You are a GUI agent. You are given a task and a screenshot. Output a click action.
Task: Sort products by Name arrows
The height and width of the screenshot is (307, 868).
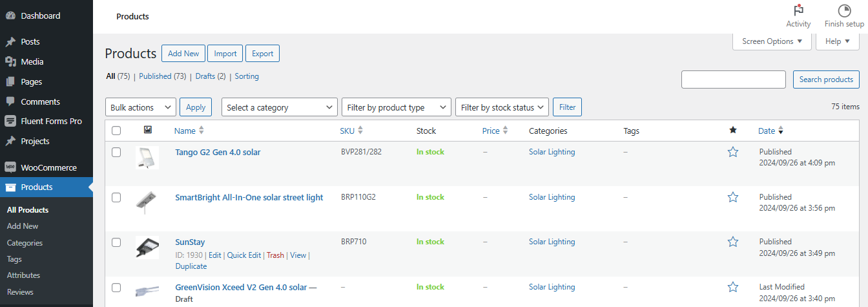[201, 131]
